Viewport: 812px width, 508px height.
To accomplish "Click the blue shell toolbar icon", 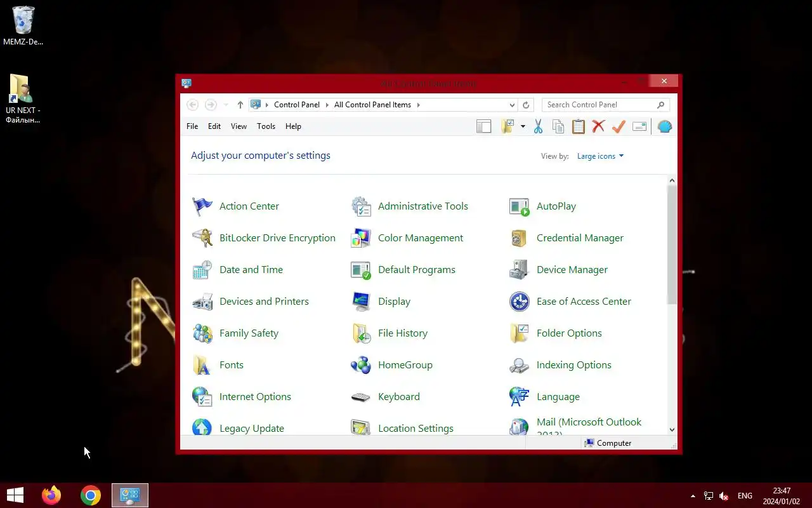I will pyautogui.click(x=664, y=126).
